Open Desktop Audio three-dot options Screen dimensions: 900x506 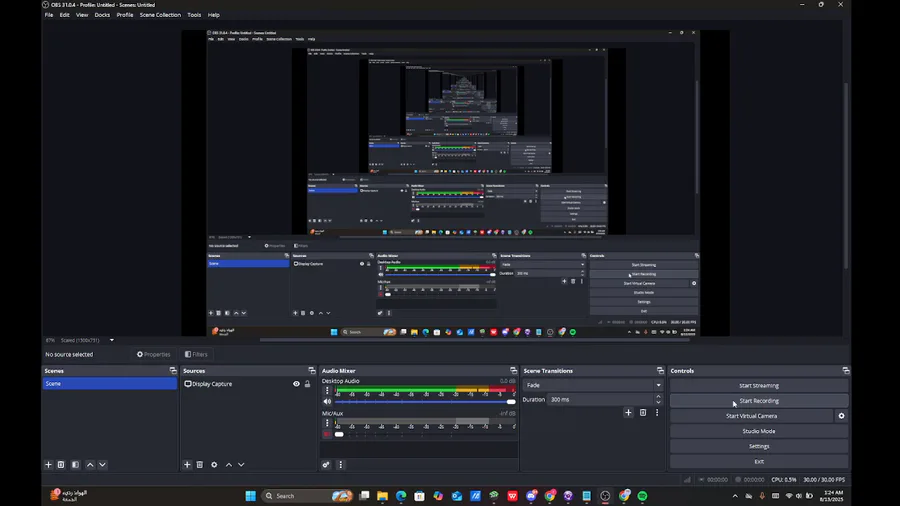[327, 391]
